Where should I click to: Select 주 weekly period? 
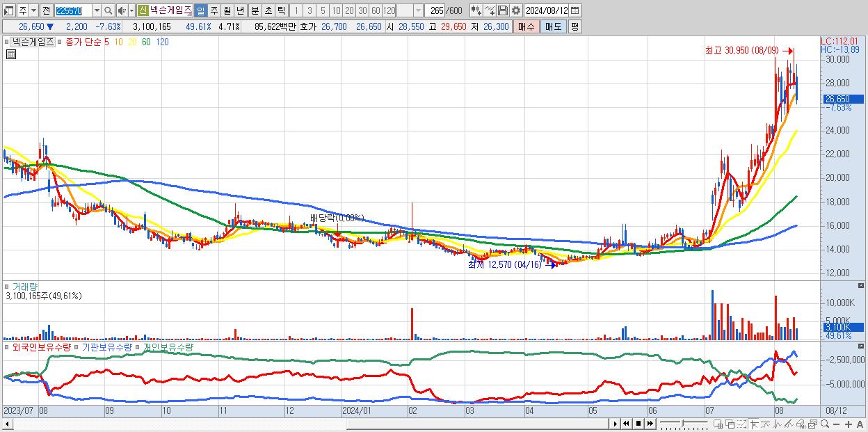(x=214, y=10)
